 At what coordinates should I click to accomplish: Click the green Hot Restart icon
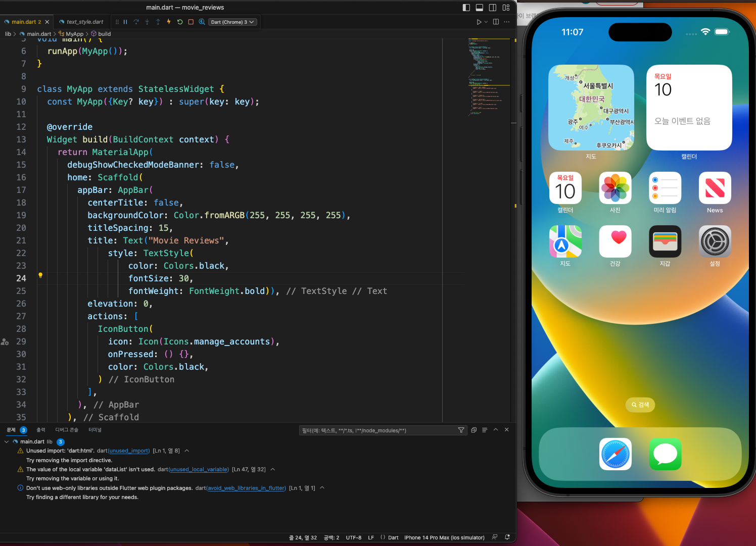180,22
